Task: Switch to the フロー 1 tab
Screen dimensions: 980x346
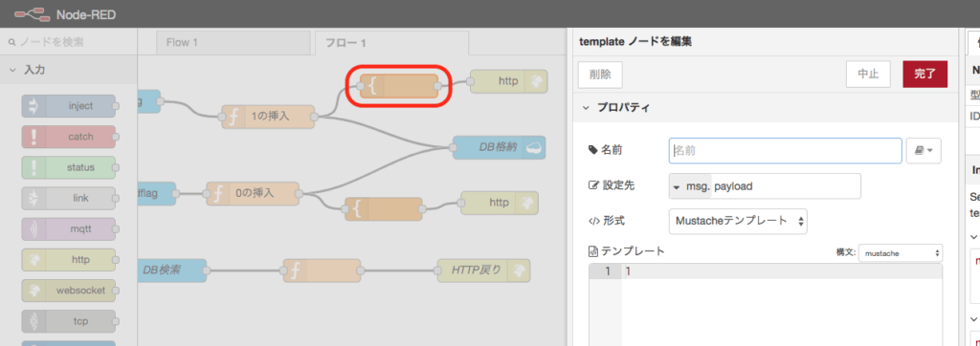Action: tap(391, 43)
